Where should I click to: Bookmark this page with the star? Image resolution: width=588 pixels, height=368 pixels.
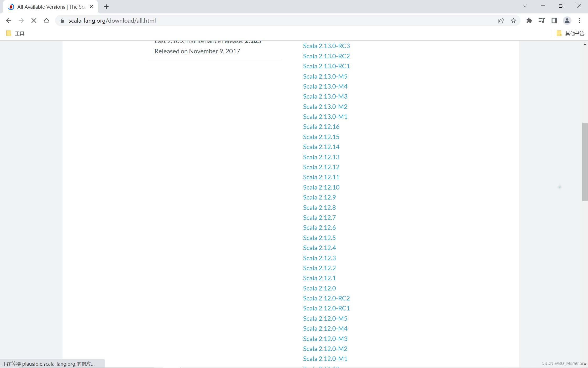[x=513, y=21]
